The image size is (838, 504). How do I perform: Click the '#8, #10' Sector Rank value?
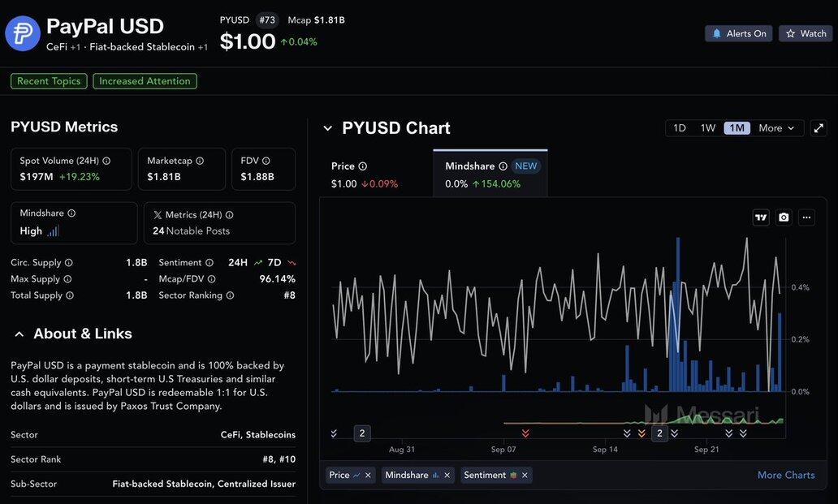[279, 459]
